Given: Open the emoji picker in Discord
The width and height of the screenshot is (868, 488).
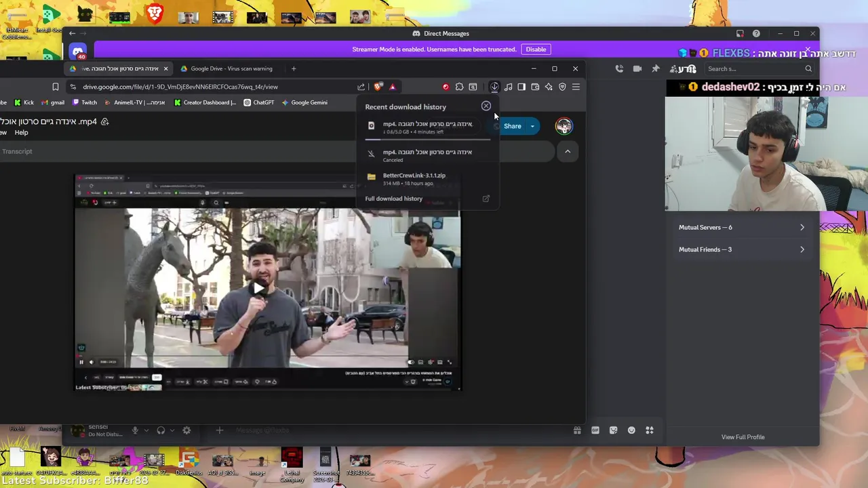Looking at the screenshot, I should [631, 430].
